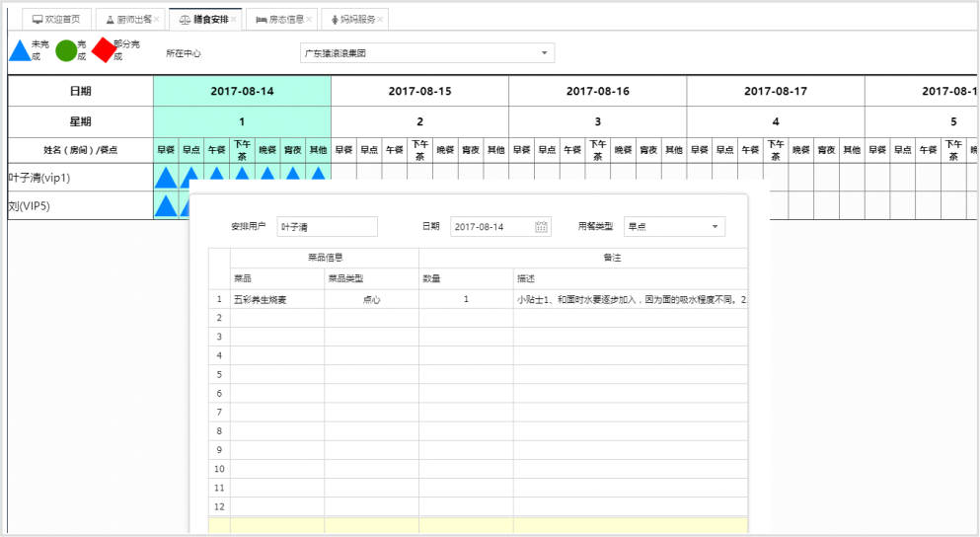The width and height of the screenshot is (980, 537).
Task: Close the 妈妈服务 tab
Action: [x=380, y=19]
